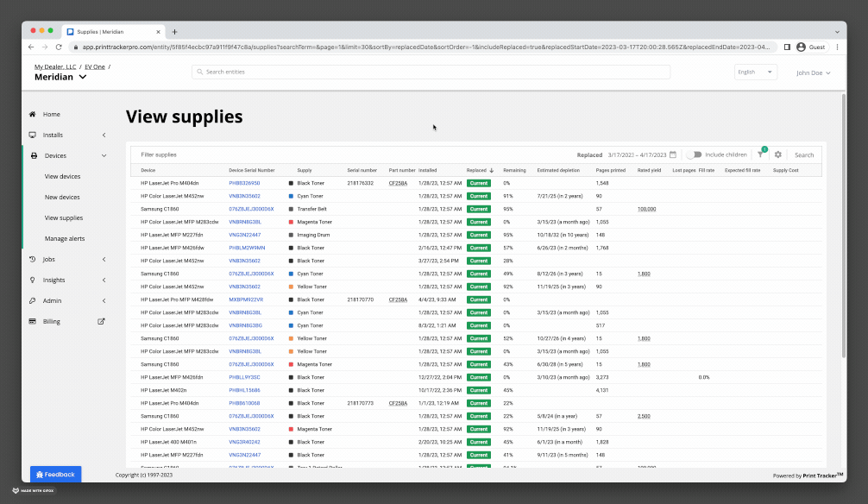Image resolution: width=868 pixels, height=504 pixels.
Task: Toggle the Include children switch
Action: coord(693,154)
